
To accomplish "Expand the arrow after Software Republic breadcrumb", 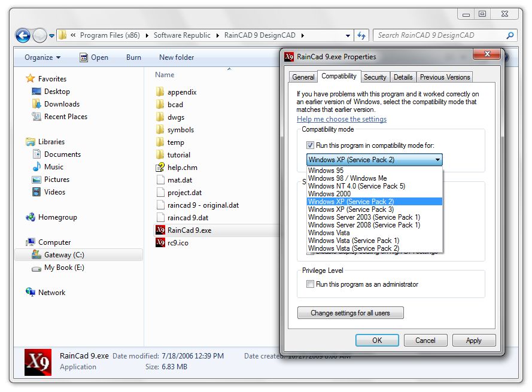I will [217, 35].
